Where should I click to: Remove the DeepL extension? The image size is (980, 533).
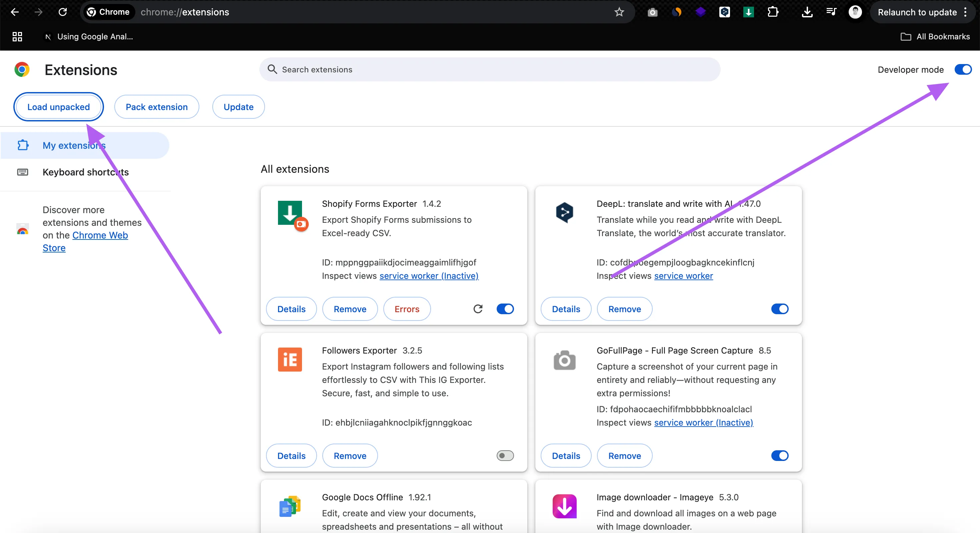click(625, 309)
